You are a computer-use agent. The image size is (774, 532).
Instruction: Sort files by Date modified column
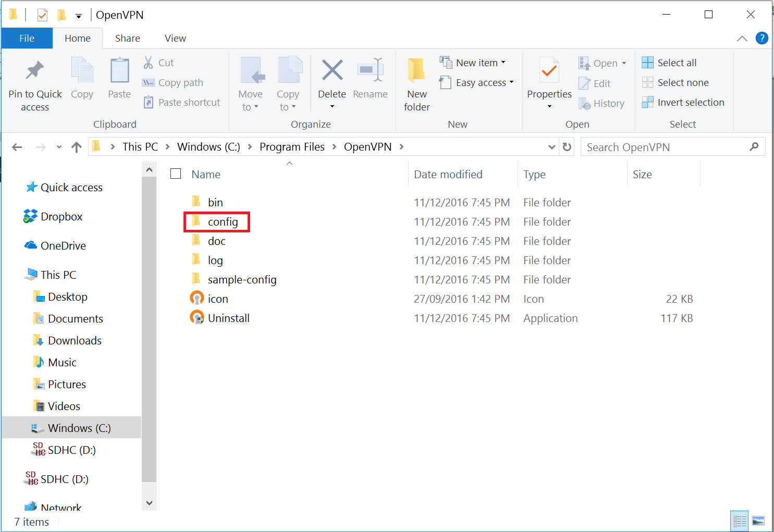(448, 175)
